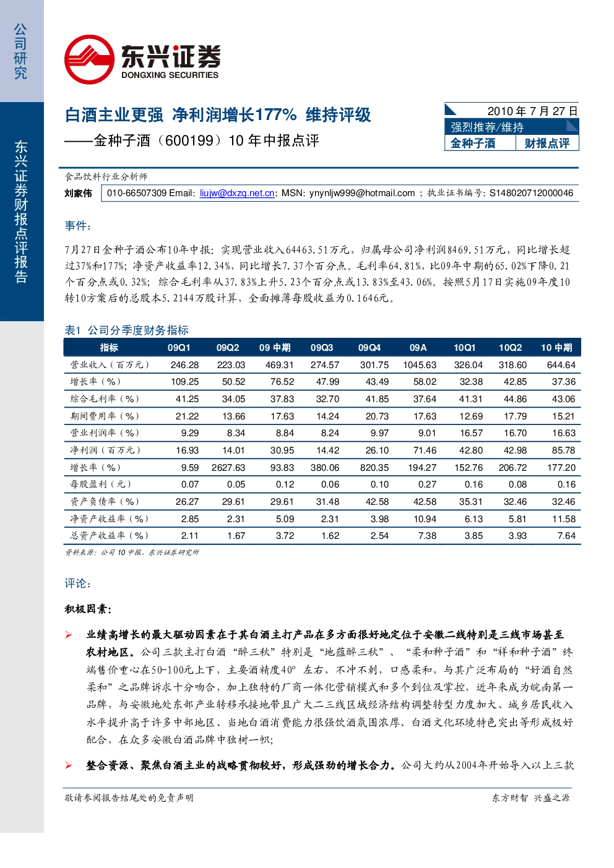This screenshot has height=868, width=614.
Task: Select the rating 强烈推荐/维持
Action: [x=487, y=127]
